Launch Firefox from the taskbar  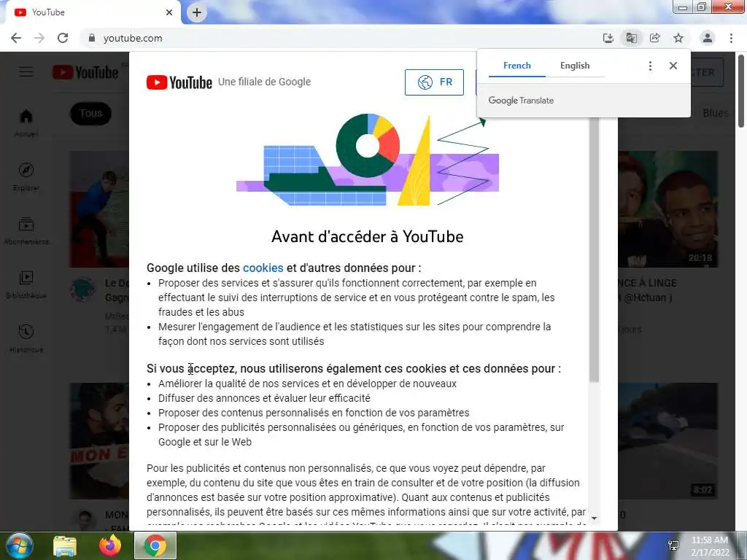[109, 545]
